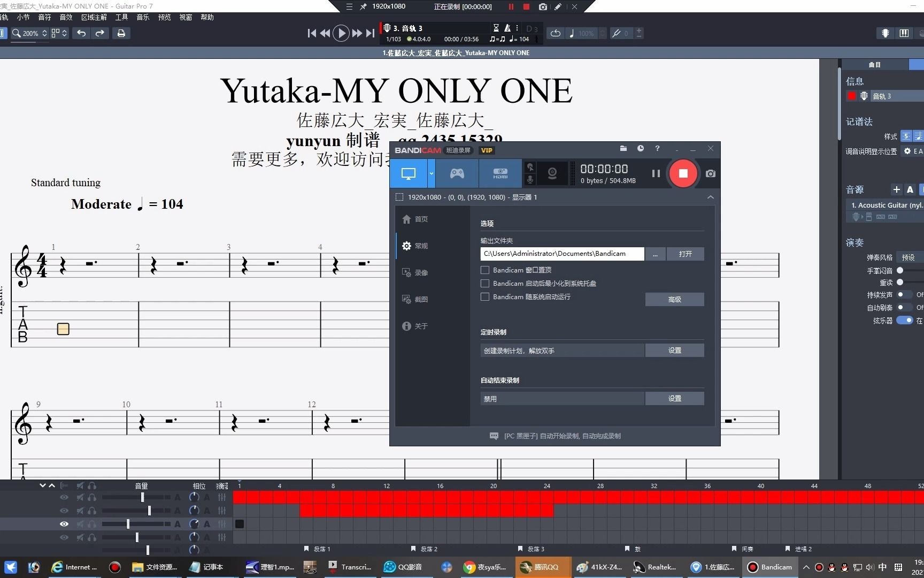
Task: Select Bandicam game recording mode
Action: tap(457, 173)
